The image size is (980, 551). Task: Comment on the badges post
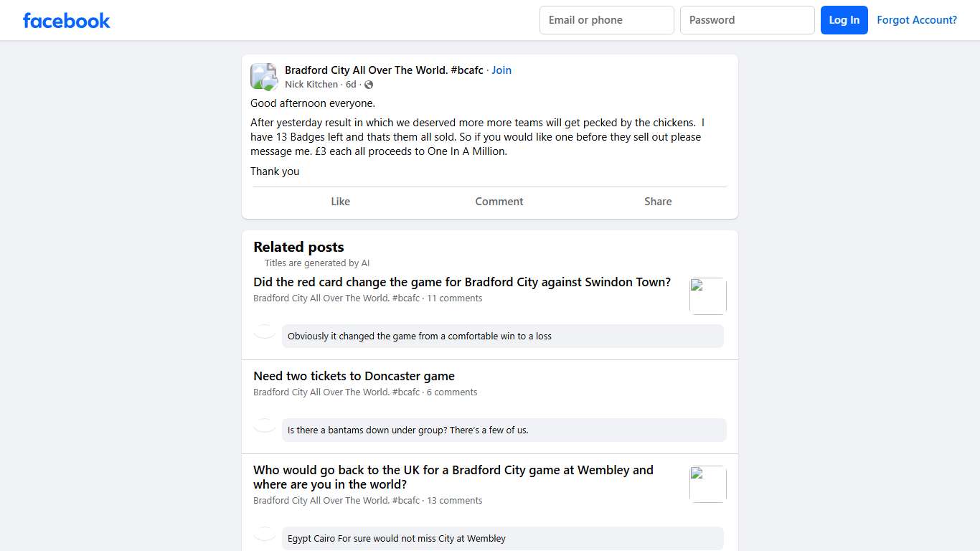[x=499, y=202]
